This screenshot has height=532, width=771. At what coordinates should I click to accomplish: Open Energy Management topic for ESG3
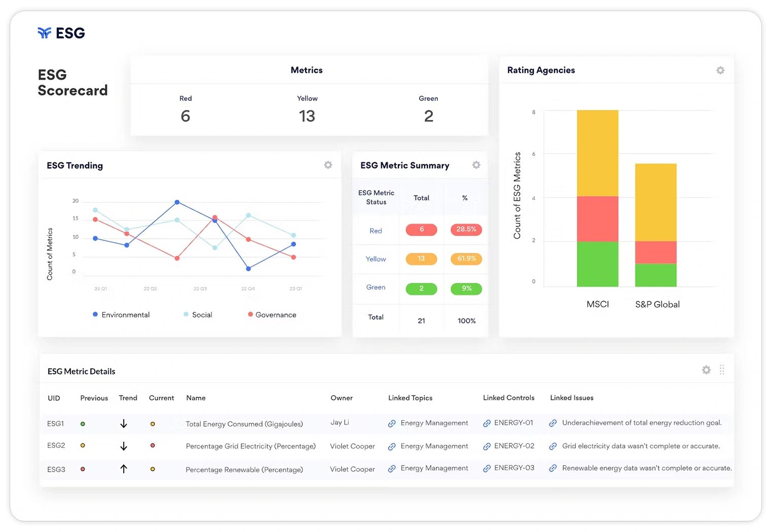coord(434,468)
